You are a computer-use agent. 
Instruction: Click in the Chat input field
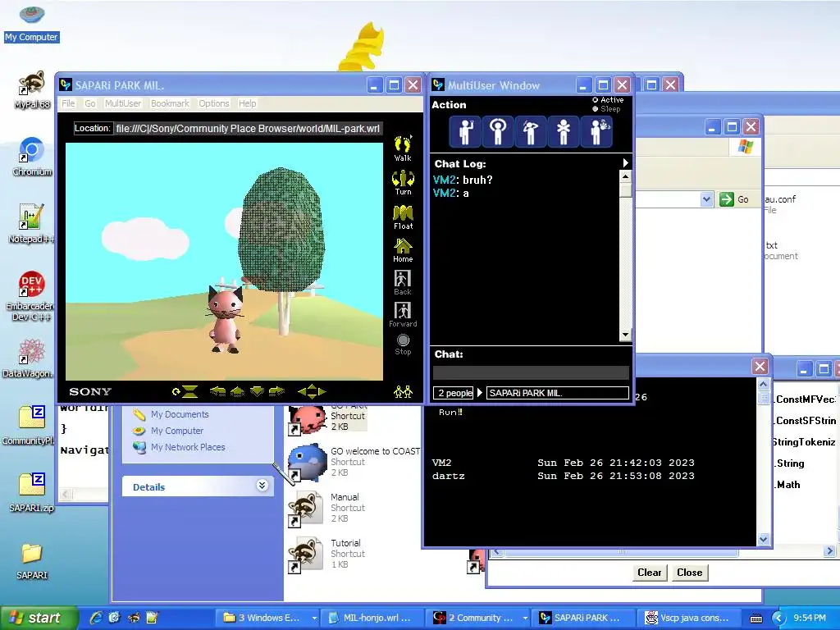pos(531,373)
